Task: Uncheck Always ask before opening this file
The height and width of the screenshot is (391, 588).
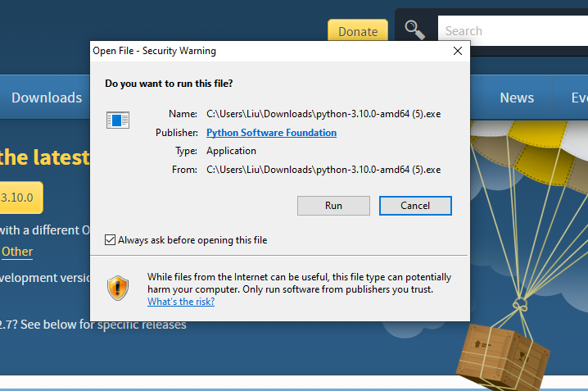Action: pyautogui.click(x=110, y=240)
